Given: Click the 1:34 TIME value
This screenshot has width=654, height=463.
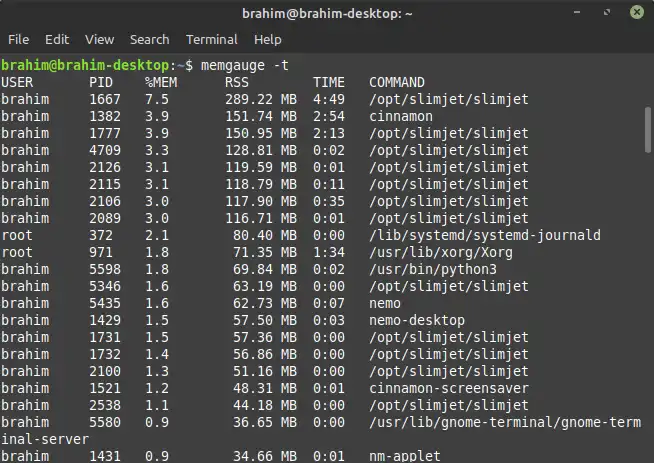Looking at the screenshot, I should point(329,252).
